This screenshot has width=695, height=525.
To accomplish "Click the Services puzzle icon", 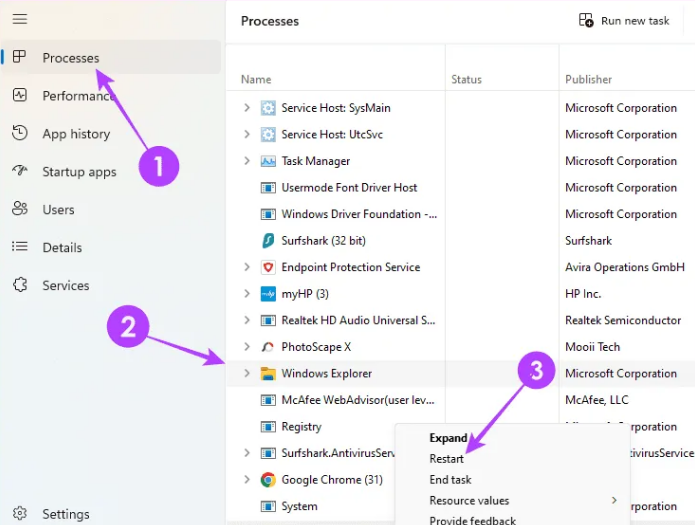I will click(x=20, y=285).
